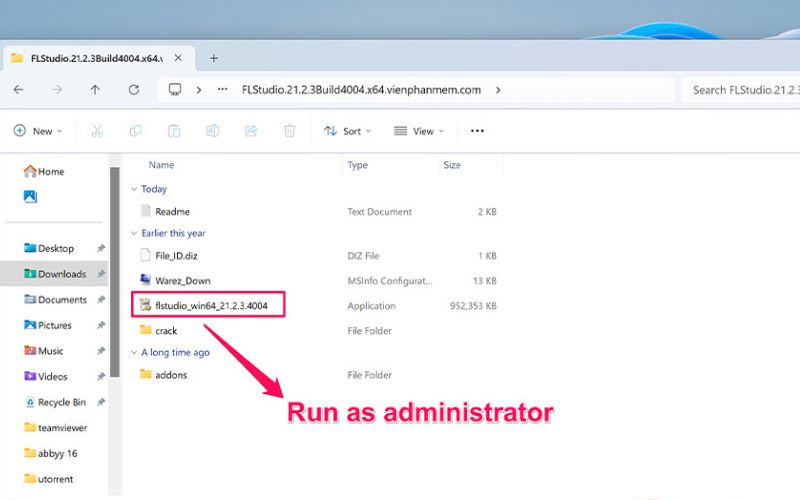The width and height of the screenshot is (800, 500).
Task: Sort by the Size column header
Action: (452, 165)
